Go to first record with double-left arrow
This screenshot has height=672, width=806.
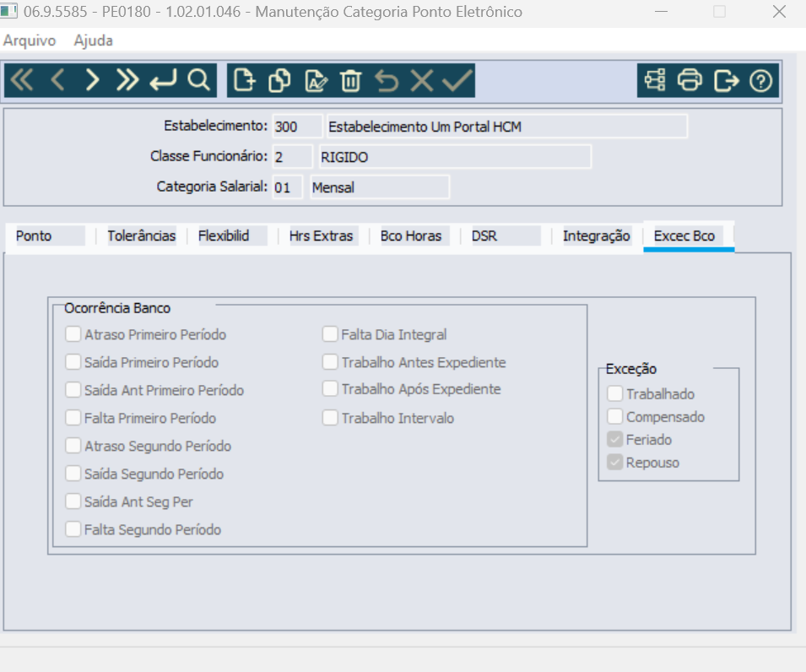(22, 80)
